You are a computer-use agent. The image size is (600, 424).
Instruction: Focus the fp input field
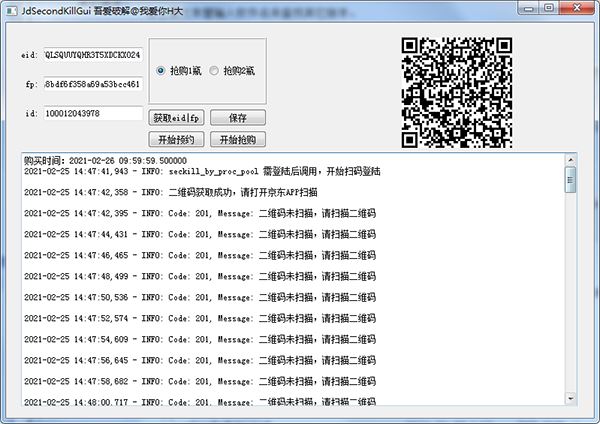pyautogui.click(x=92, y=84)
